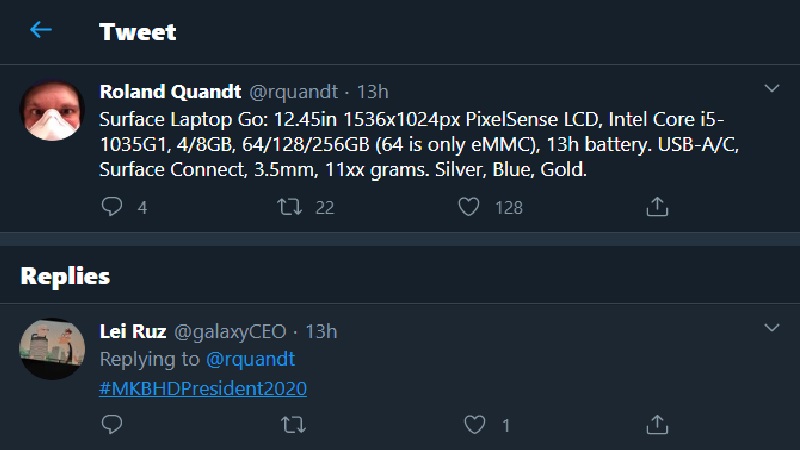Open the @rquandt mention link in reply

coord(250,359)
